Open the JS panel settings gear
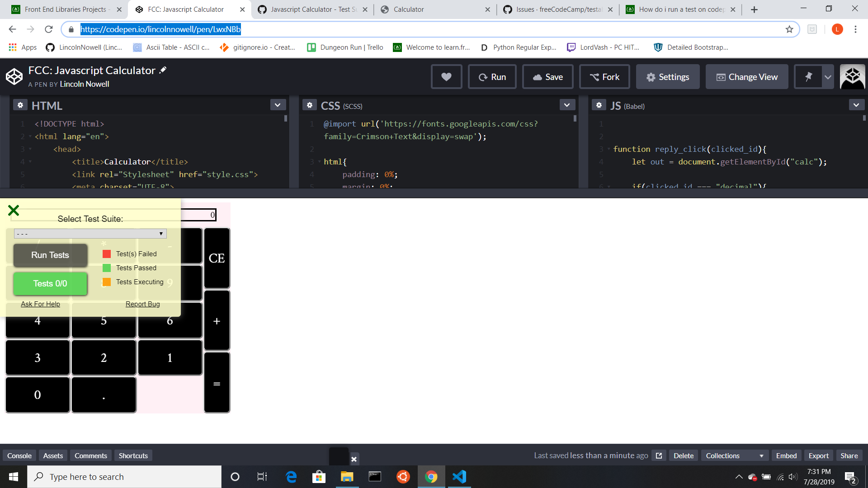 pos(599,104)
